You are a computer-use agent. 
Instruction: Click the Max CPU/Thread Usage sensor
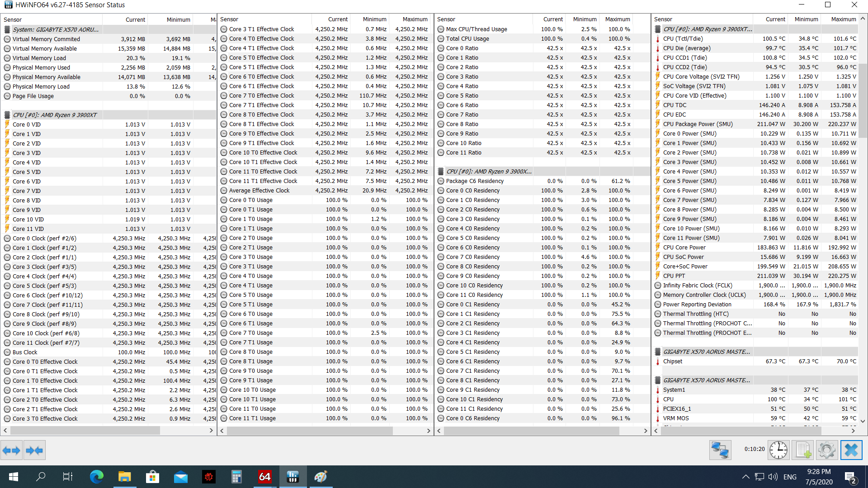pos(542,29)
